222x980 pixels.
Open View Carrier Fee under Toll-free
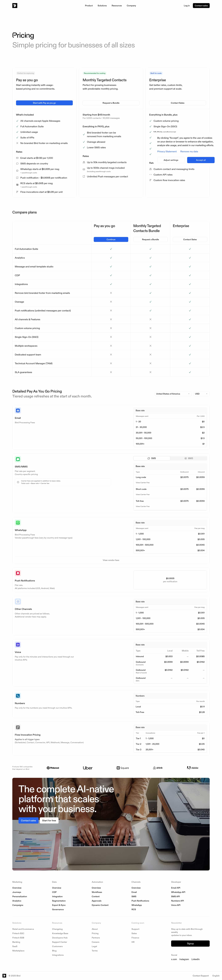pyautogui.click(x=143, y=506)
